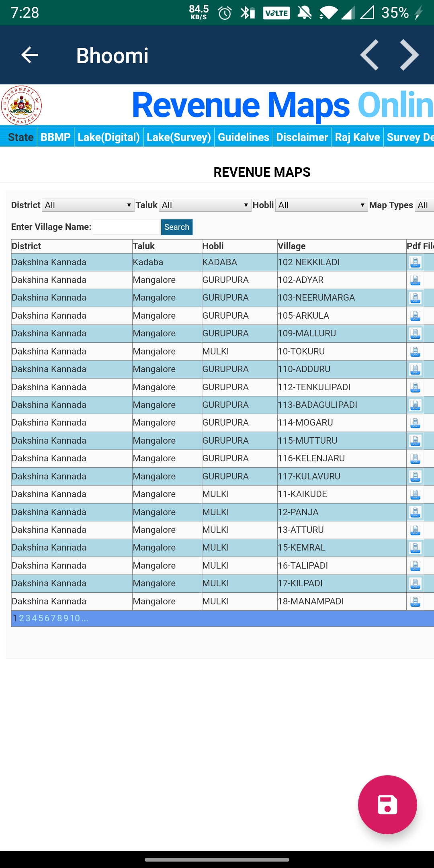The width and height of the screenshot is (434, 868).
Task: Open PDF file for 110-ADDURU
Action: [x=415, y=369]
